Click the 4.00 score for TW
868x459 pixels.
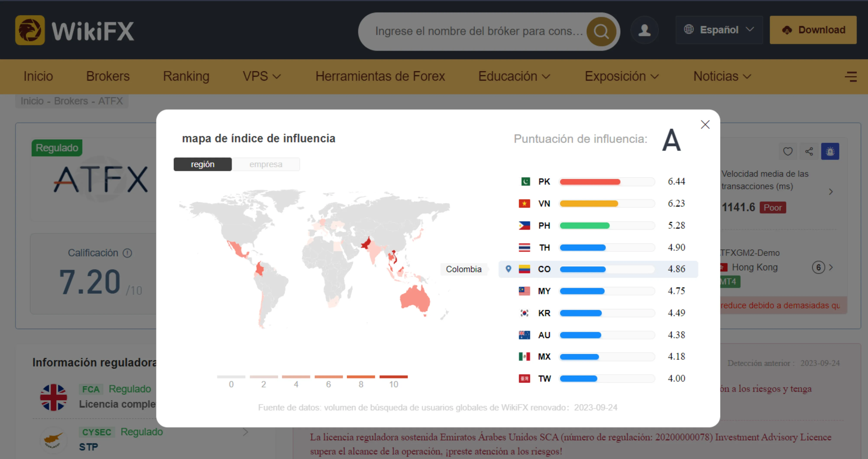pos(676,378)
